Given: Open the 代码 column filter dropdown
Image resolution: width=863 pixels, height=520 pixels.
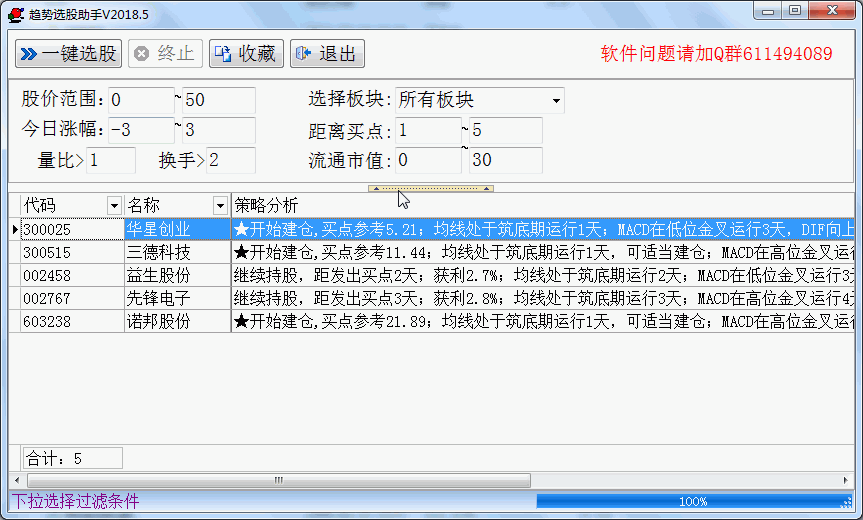Looking at the screenshot, I should coord(114,206).
